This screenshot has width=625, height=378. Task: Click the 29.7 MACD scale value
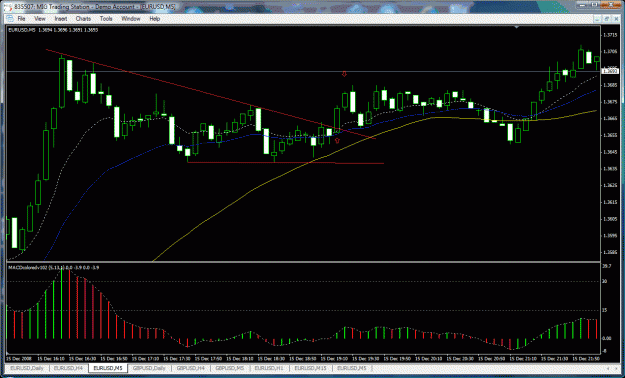607,265
